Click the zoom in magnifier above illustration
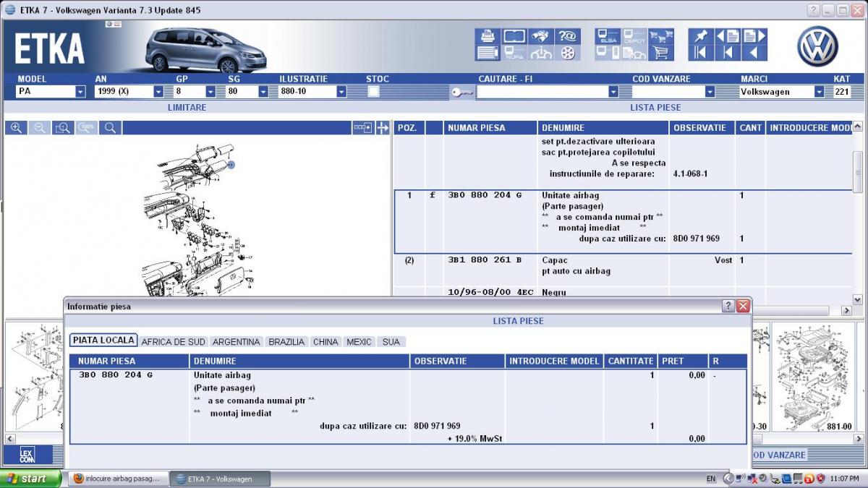 [16, 128]
